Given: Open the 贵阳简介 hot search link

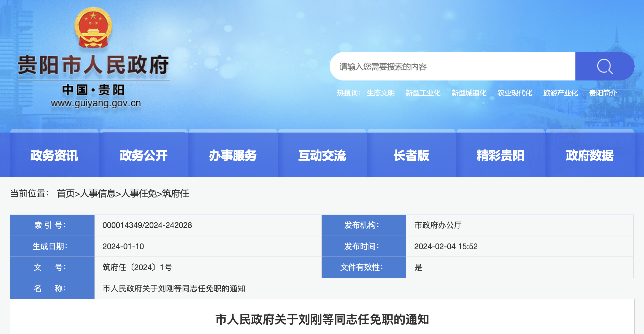Looking at the screenshot, I should [x=603, y=93].
